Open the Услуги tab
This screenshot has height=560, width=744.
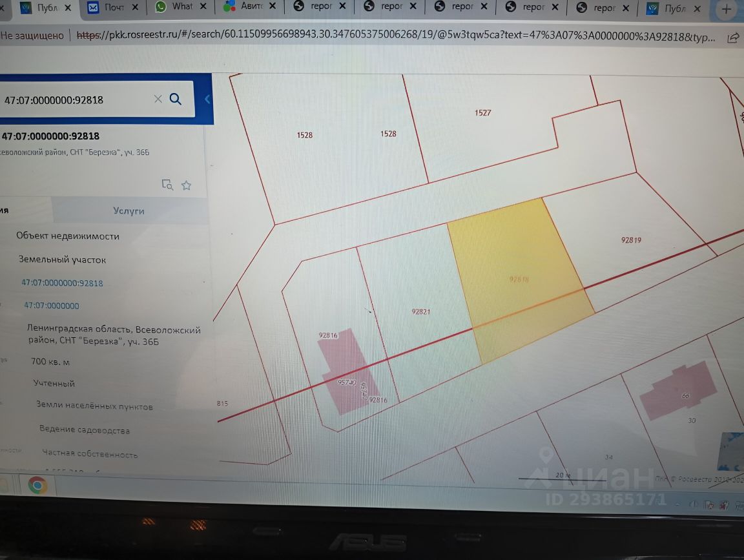pyautogui.click(x=129, y=211)
